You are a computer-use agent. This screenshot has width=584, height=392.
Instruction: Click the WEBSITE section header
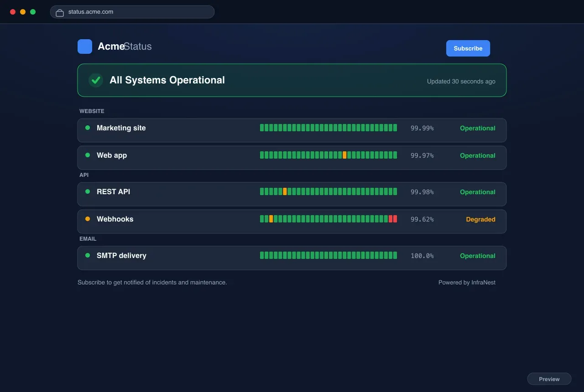[92, 111]
